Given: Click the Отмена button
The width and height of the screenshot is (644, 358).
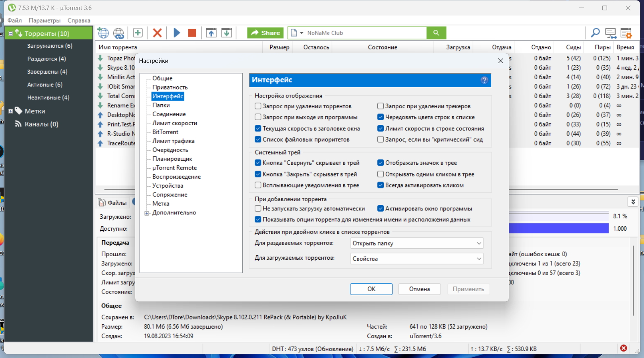Looking at the screenshot, I should coord(420,289).
